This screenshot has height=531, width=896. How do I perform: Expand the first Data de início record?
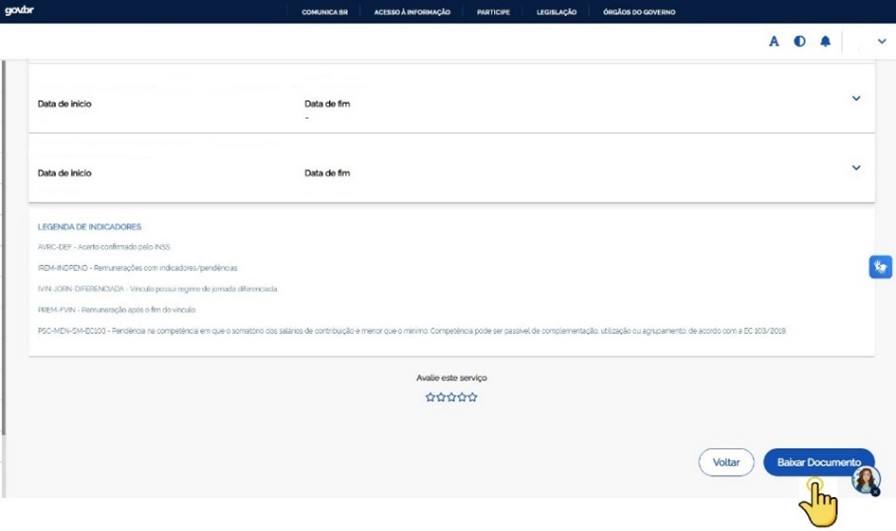(x=856, y=98)
